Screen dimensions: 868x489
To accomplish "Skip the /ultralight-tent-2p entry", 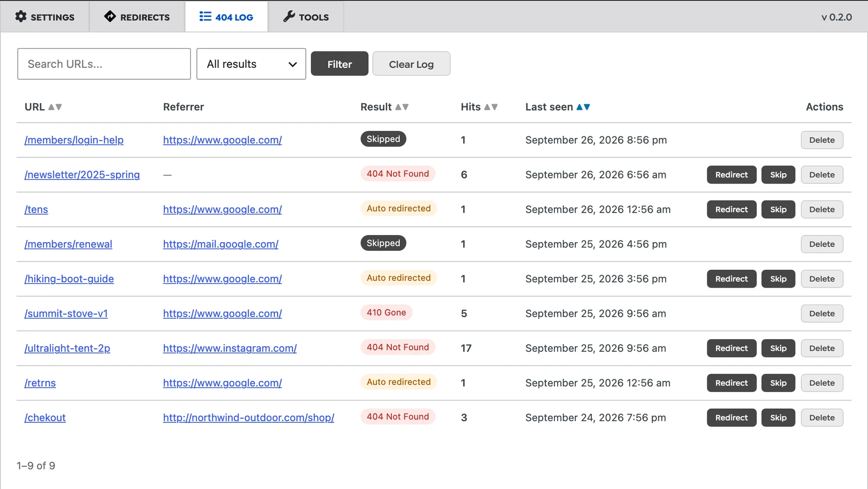I will pyautogui.click(x=778, y=348).
